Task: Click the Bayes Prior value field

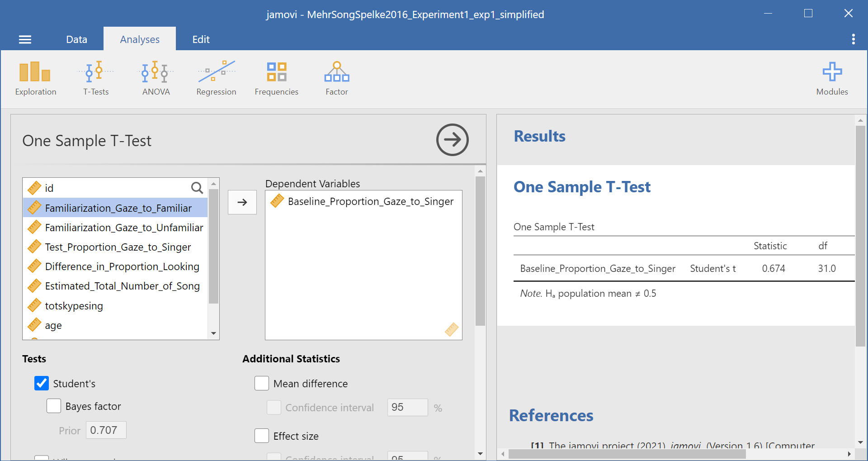Action: [106, 430]
